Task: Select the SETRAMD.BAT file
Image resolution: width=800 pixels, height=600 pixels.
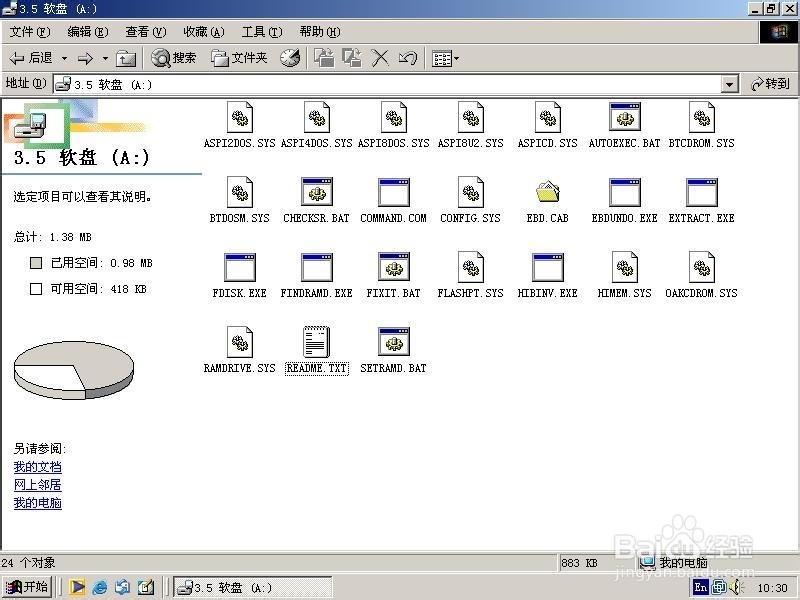Action: 393,342
